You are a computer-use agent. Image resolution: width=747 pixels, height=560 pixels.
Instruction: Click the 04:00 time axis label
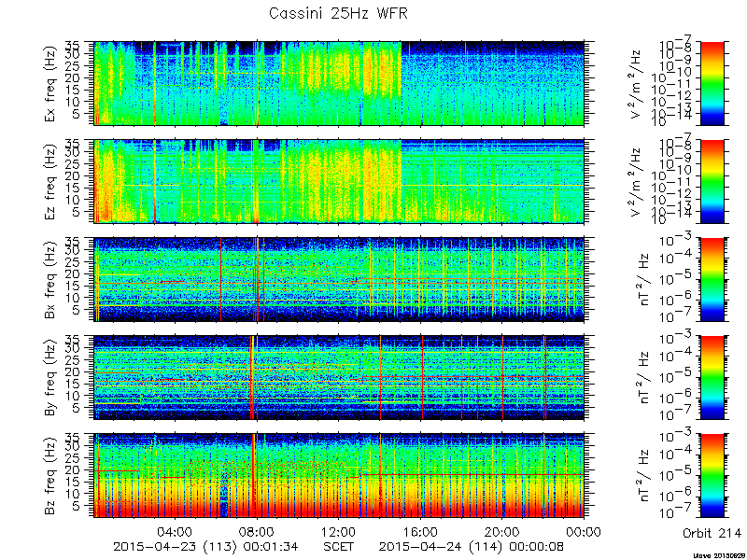point(176,531)
